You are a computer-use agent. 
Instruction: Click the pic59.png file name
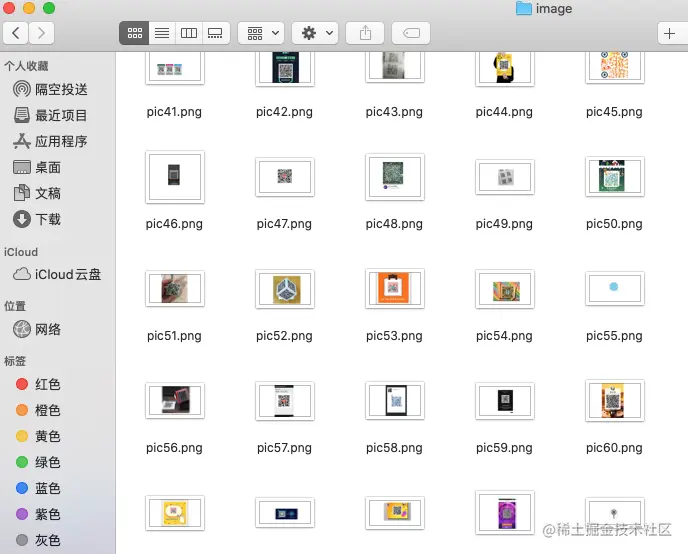pos(504,448)
